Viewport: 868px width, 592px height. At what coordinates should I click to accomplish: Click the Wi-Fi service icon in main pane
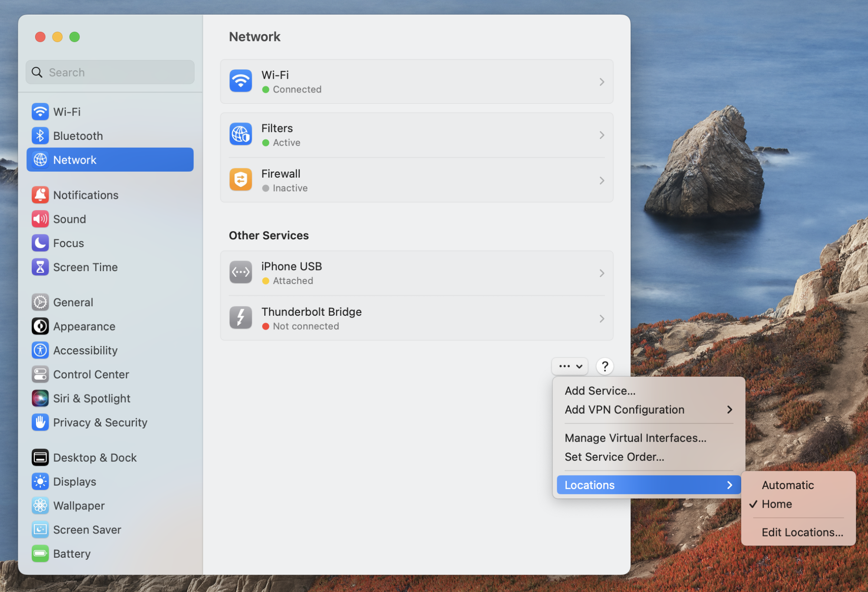pyautogui.click(x=241, y=81)
